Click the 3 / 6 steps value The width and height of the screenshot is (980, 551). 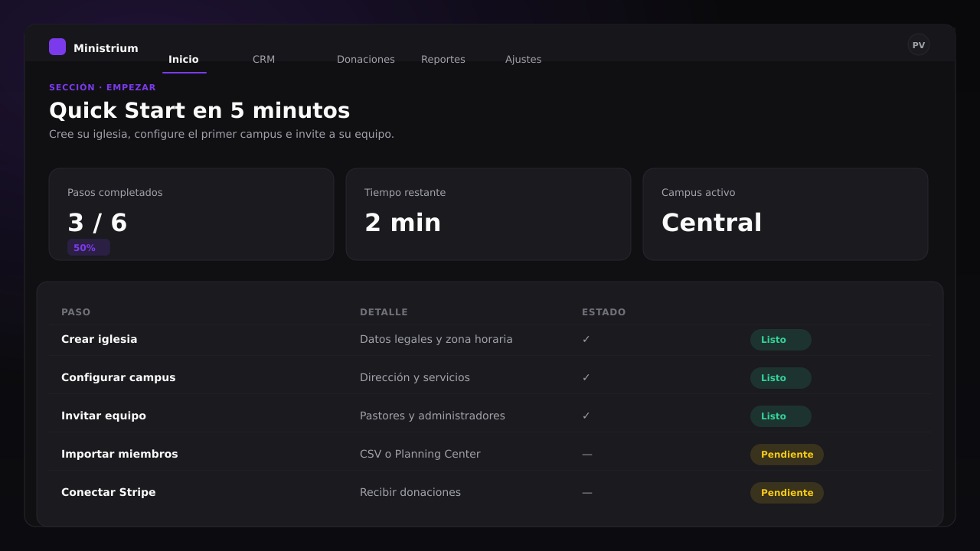coord(97,223)
